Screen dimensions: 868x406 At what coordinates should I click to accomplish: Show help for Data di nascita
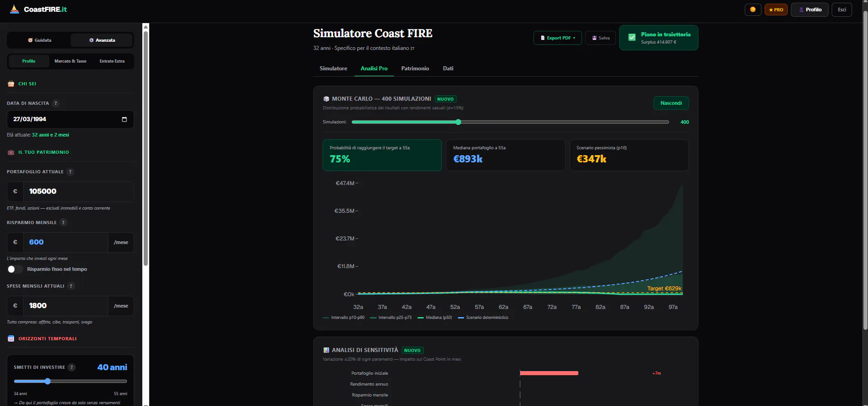point(56,103)
